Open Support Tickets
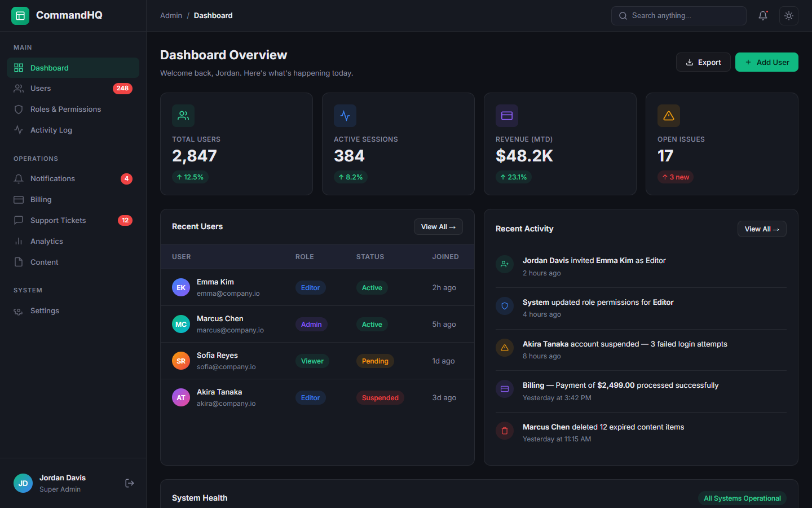Viewport: 812px width, 508px height. [x=73, y=221]
